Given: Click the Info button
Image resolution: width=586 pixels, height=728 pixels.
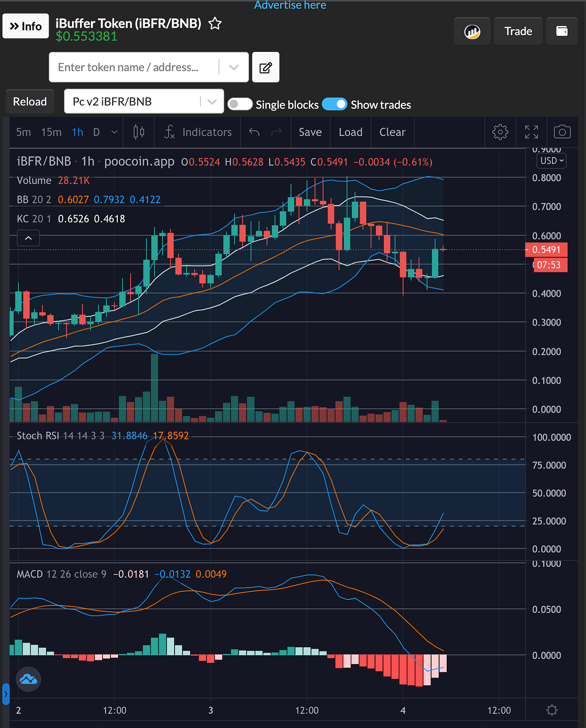Looking at the screenshot, I should [26, 26].
